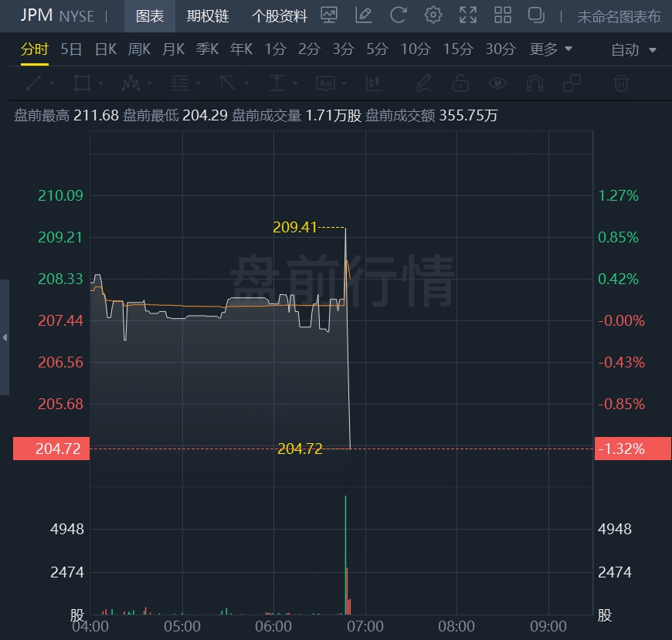Toggle the drawing lock

(460, 83)
